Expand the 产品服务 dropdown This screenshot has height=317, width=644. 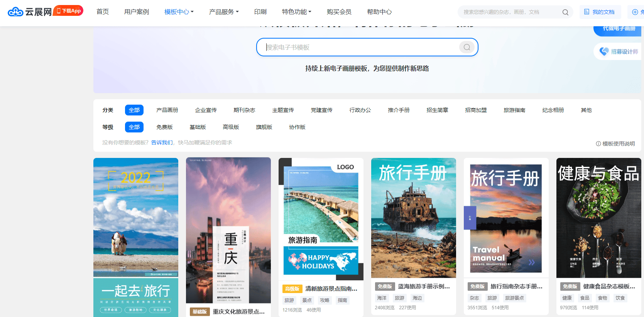tap(224, 12)
